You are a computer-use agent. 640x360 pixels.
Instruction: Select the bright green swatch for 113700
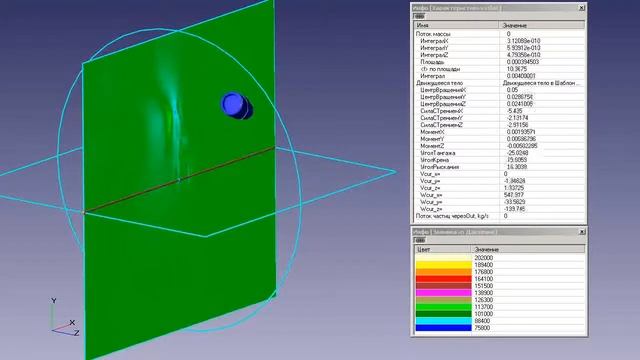point(443,307)
